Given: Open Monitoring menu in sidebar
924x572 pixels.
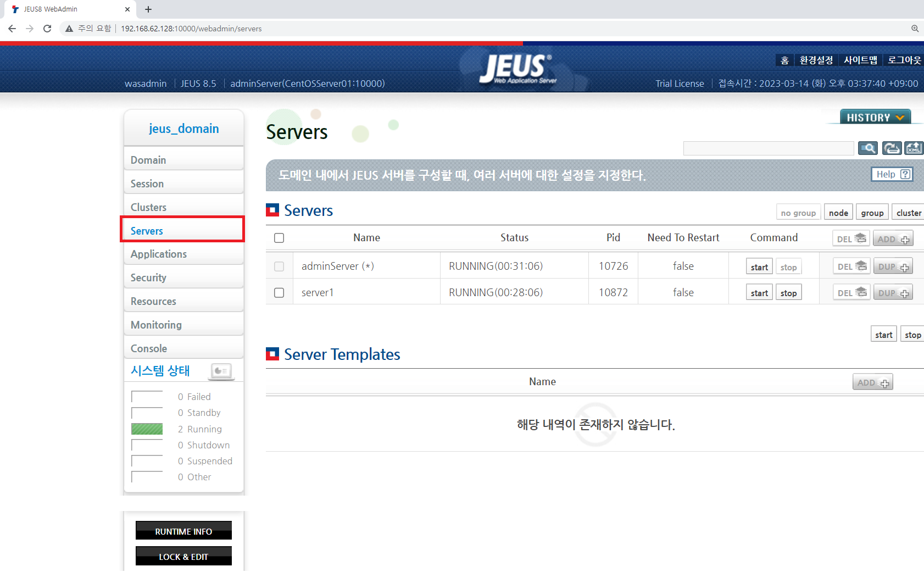Looking at the screenshot, I should (x=183, y=325).
